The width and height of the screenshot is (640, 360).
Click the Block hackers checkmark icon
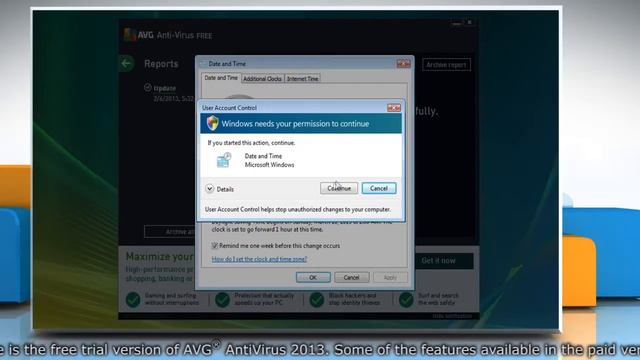[x=316, y=300]
